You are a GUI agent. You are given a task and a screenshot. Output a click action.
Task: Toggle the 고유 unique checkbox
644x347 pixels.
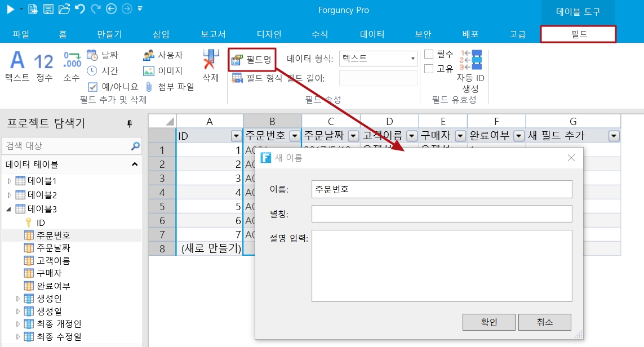429,69
